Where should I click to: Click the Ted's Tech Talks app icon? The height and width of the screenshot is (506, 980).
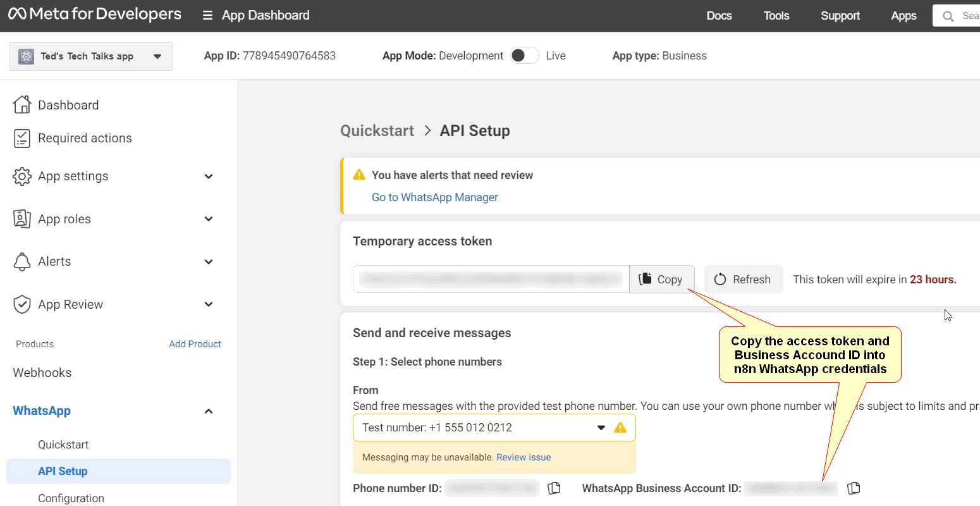click(26, 56)
